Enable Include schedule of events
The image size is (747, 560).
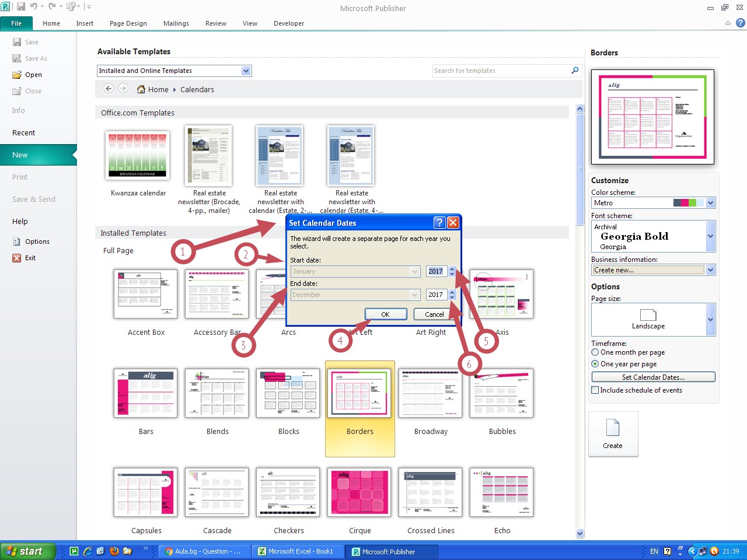click(x=595, y=390)
